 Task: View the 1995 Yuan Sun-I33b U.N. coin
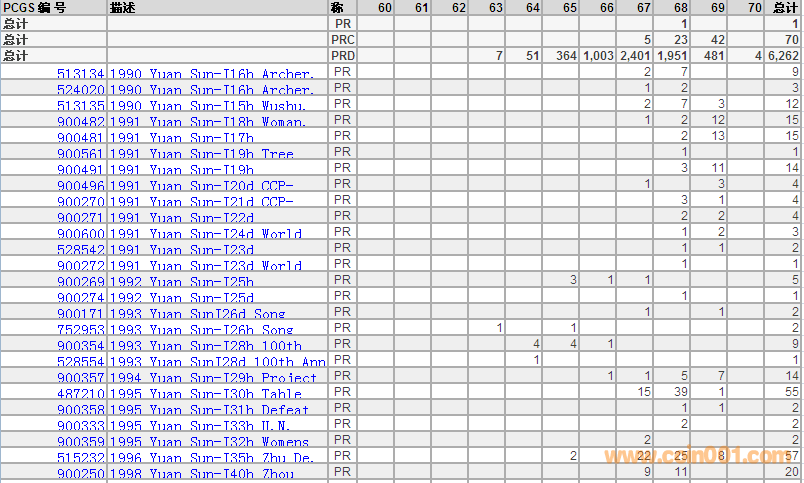201,426
